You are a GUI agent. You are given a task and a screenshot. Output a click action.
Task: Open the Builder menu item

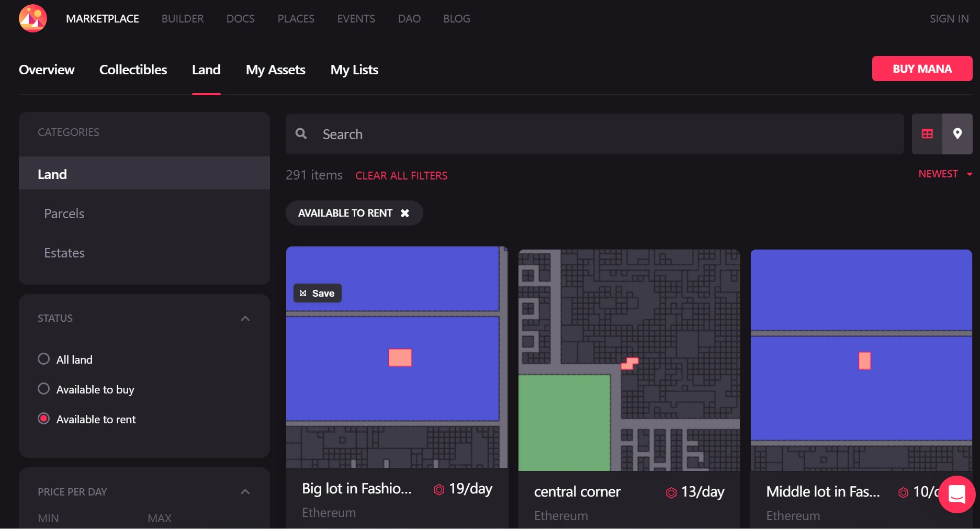point(183,19)
